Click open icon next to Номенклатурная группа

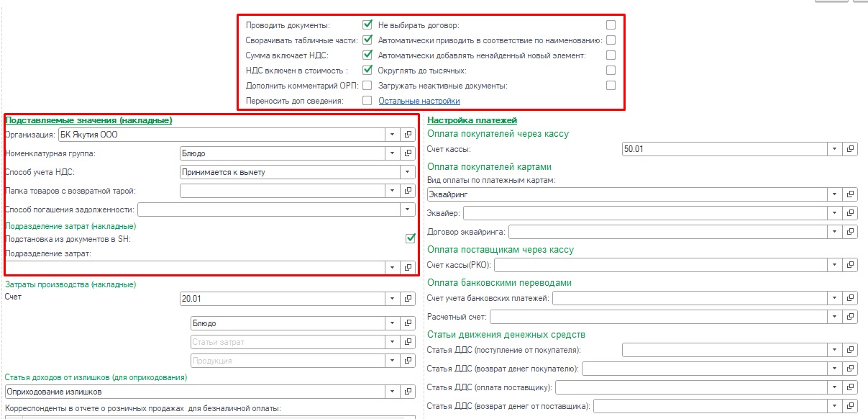408,153
